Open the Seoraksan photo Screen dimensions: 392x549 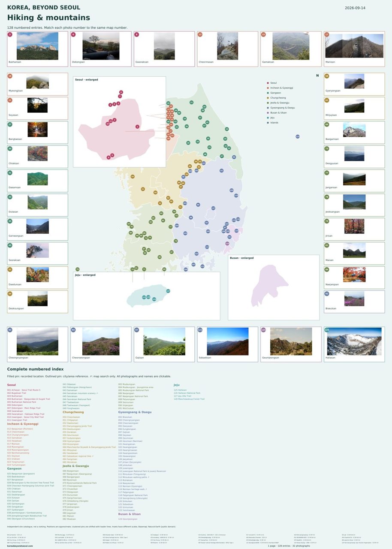(x=37, y=250)
